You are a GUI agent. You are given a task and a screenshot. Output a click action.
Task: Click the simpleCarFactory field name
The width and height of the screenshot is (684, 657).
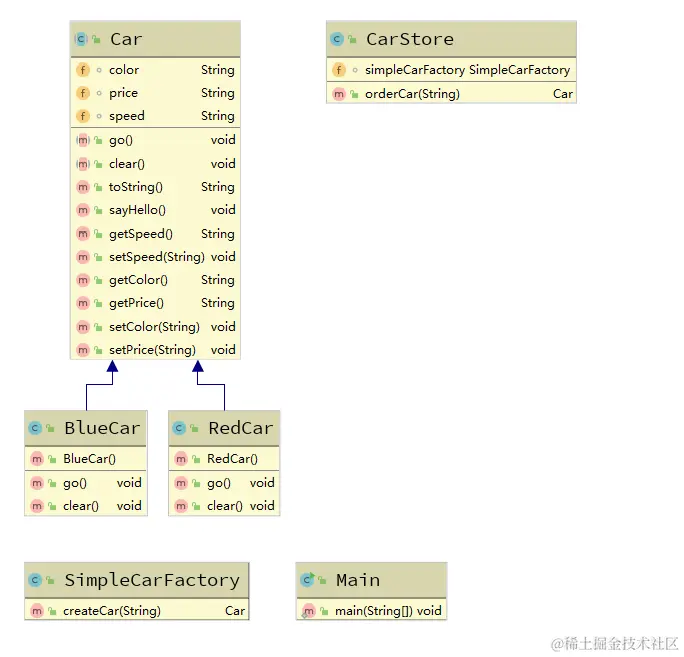point(415,70)
